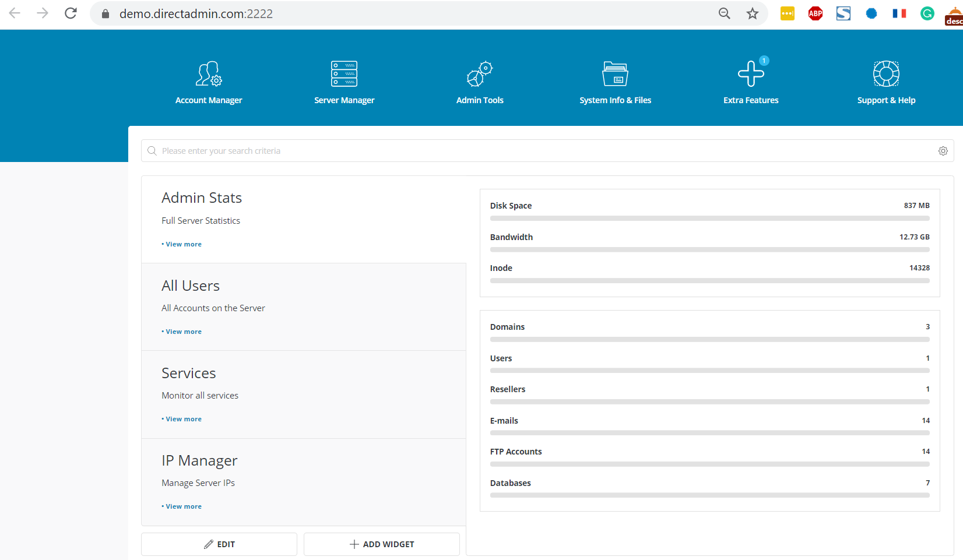The height and width of the screenshot is (560, 963).
Task: Open the Extra Features plus icon
Action: tap(751, 73)
